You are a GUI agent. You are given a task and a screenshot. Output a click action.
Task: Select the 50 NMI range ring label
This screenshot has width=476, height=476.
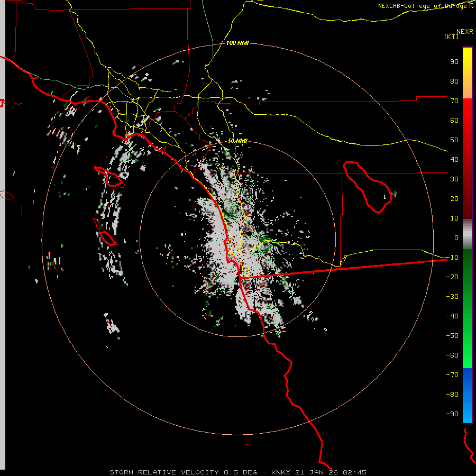point(237,141)
